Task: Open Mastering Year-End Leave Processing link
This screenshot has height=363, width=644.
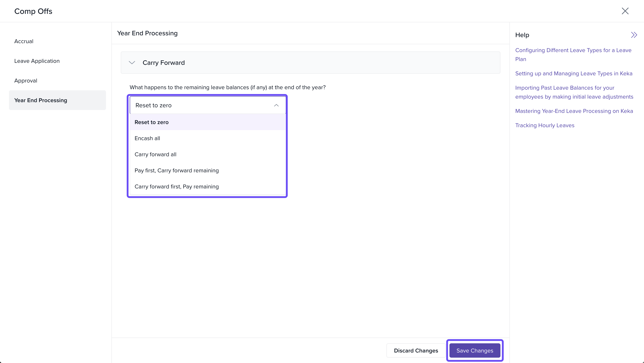Action: (574, 111)
